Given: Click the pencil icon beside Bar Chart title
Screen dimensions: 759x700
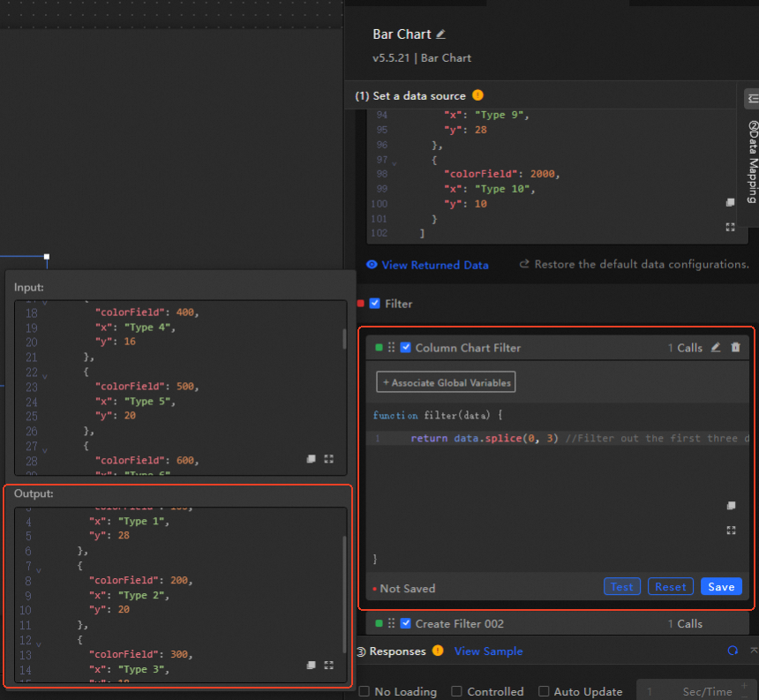Looking at the screenshot, I should 441,34.
